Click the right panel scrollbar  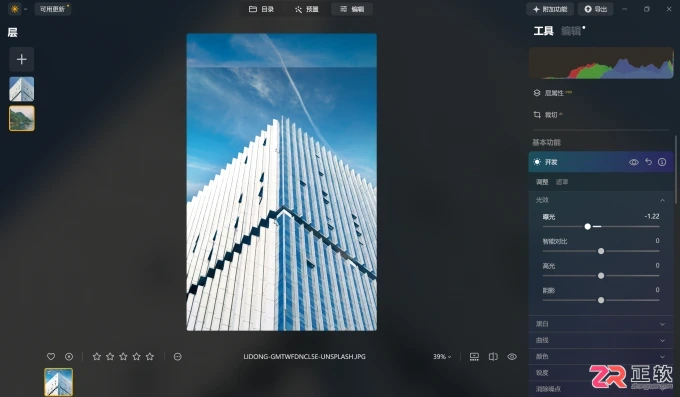pos(676,169)
